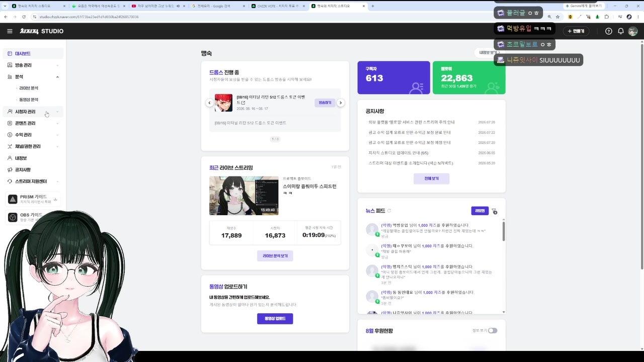Expand 방송 관리 sidebar section
This screenshot has width=644, height=362.
click(x=33, y=65)
